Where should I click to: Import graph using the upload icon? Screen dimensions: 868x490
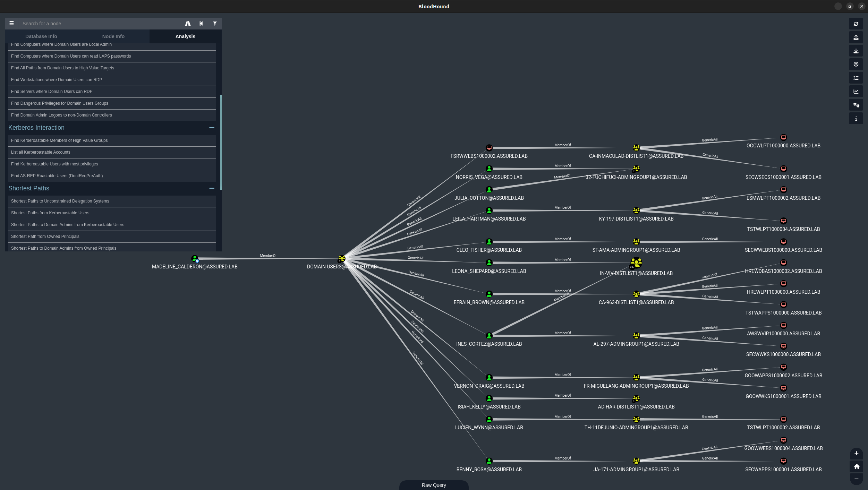856,37
